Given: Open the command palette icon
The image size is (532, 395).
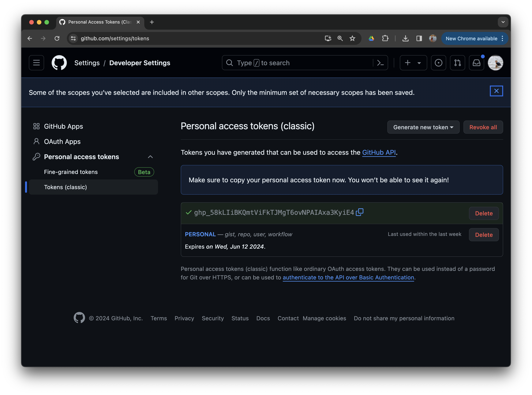Looking at the screenshot, I should tap(380, 63).
